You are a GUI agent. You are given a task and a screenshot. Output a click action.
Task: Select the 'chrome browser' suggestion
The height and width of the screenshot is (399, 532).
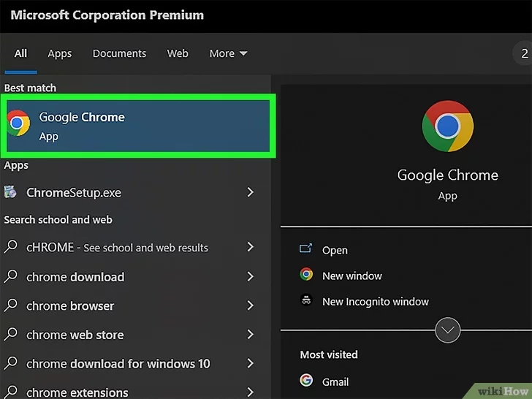coord(135,305)
